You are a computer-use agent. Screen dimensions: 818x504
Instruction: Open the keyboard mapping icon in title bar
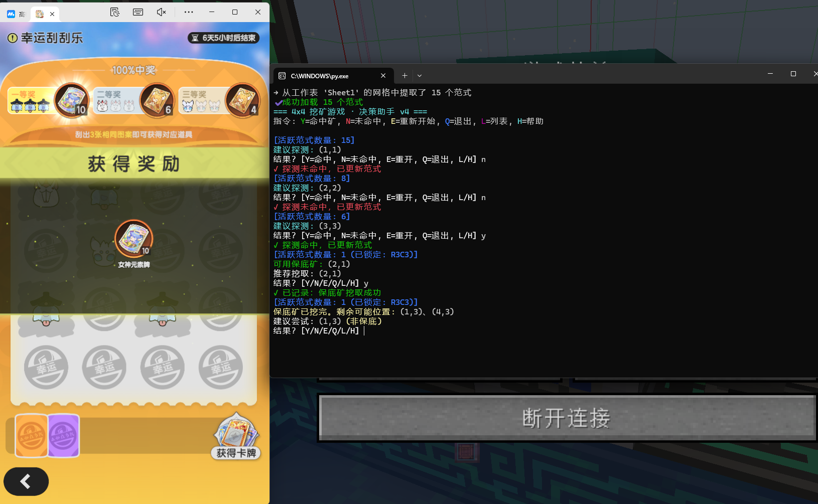click(x=138, y=12)
